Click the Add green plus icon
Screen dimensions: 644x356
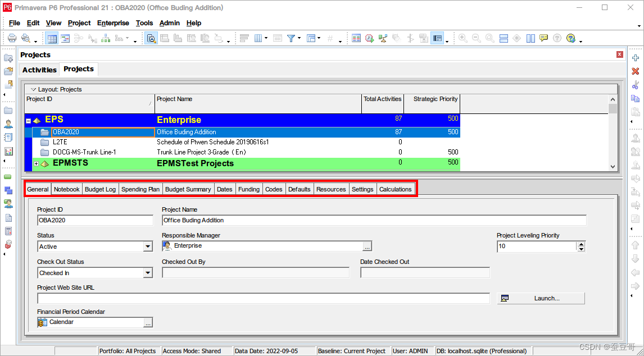click(636, 58)
